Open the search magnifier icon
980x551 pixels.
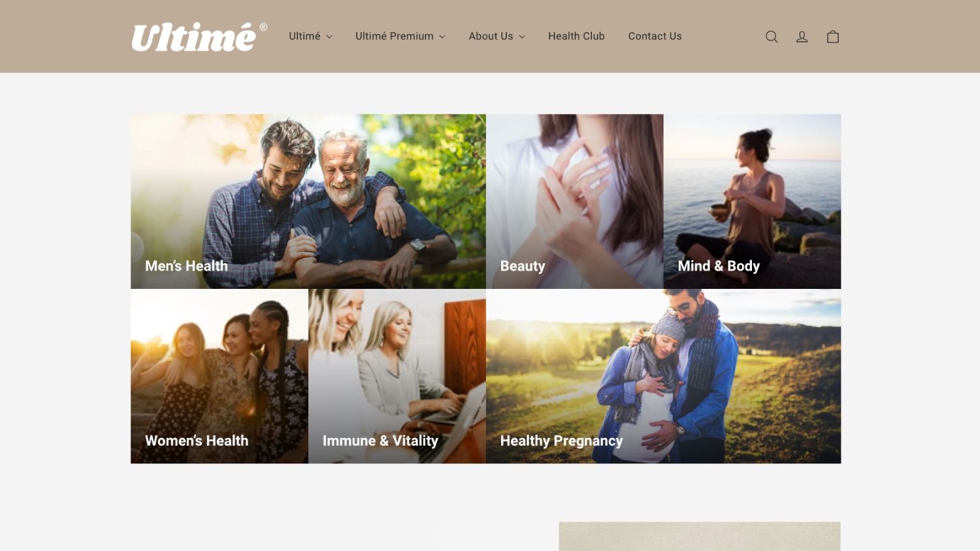(772, 37)
